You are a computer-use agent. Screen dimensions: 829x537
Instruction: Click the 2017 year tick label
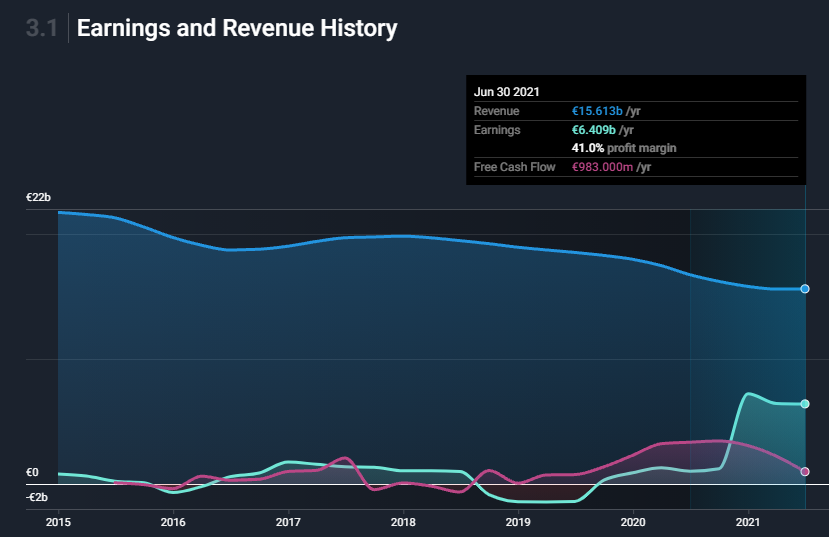click(288, 522)
